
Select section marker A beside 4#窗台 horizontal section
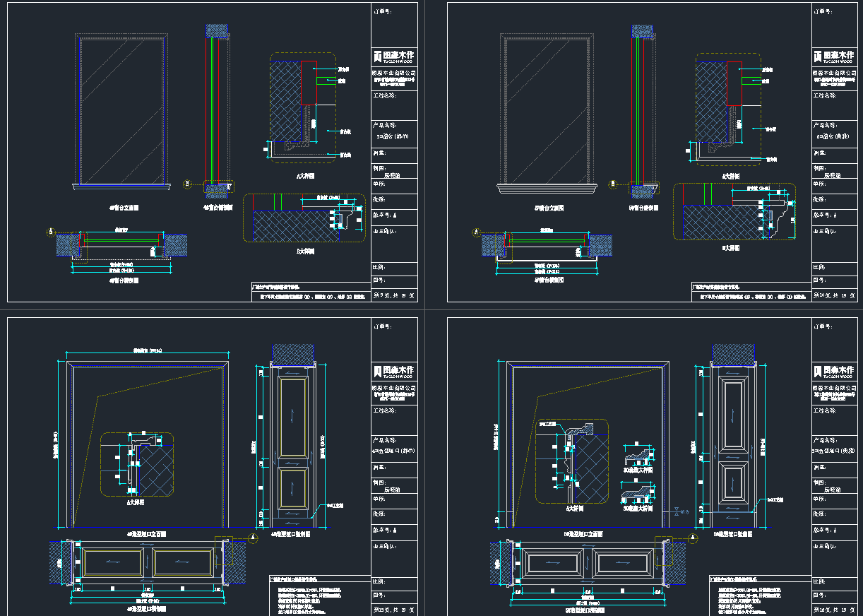tap(50, 232)
